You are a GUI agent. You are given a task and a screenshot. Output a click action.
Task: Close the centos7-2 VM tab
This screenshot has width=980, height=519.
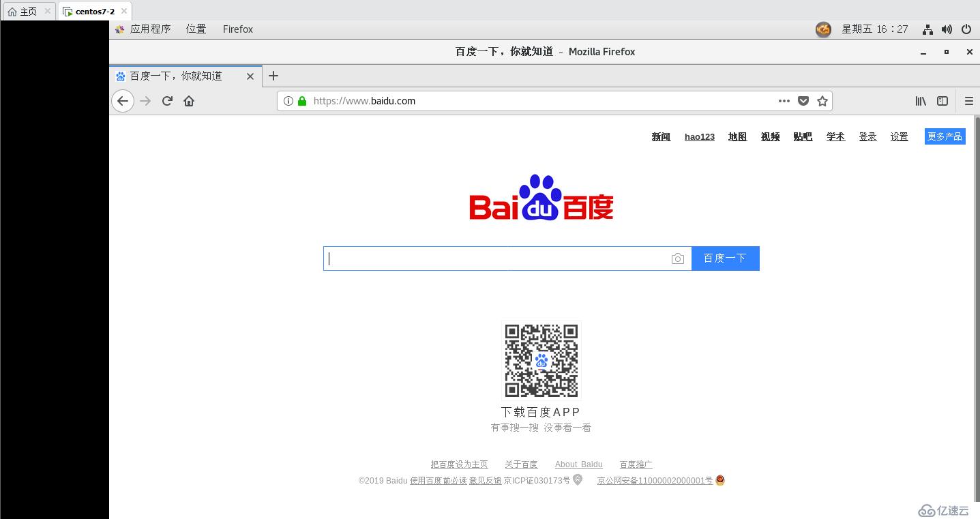click(123, 11)
